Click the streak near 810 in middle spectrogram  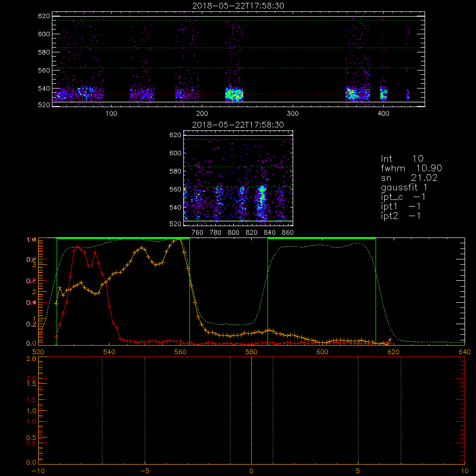tap(242, 202)
